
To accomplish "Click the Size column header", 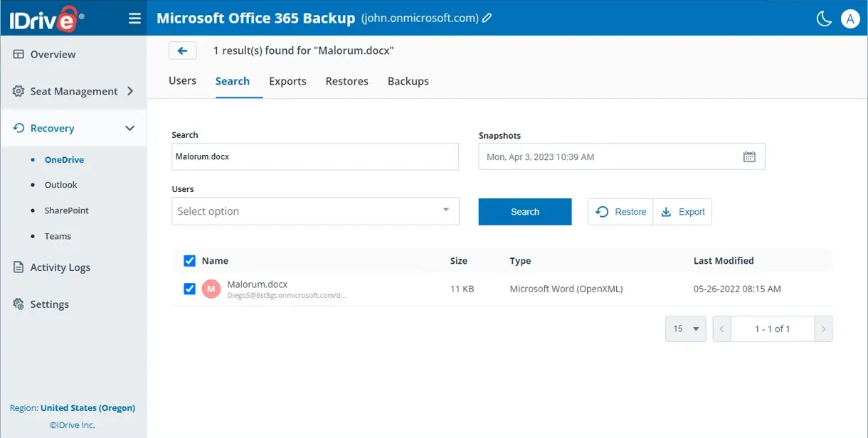I will (x=459, y=261).
